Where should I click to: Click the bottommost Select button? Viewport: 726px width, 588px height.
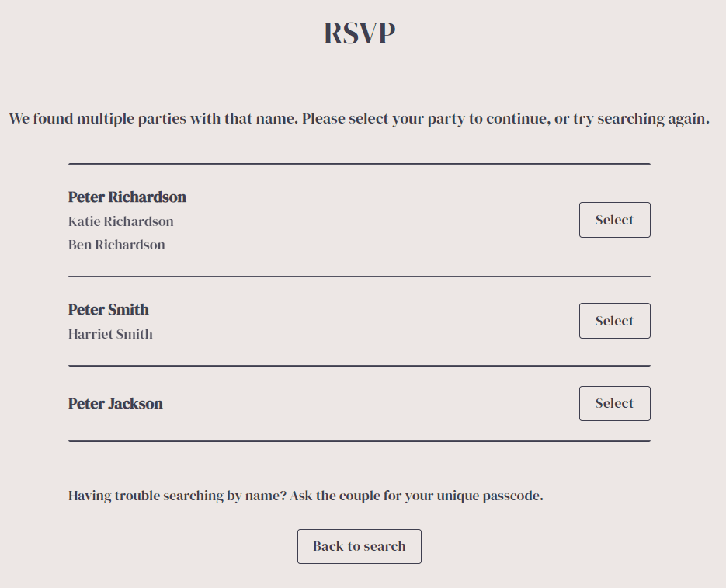tap(614, 403)
